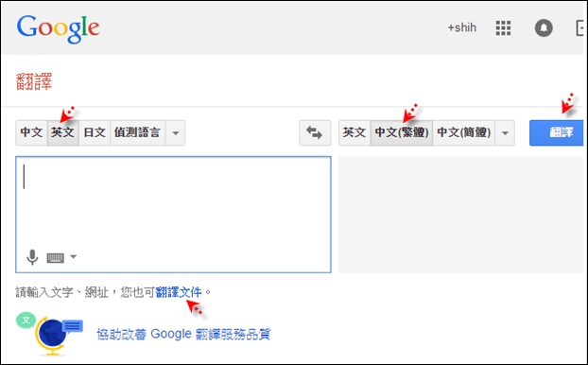Open source language list dropdown
The image size is (588, 365).
point(175,132)
